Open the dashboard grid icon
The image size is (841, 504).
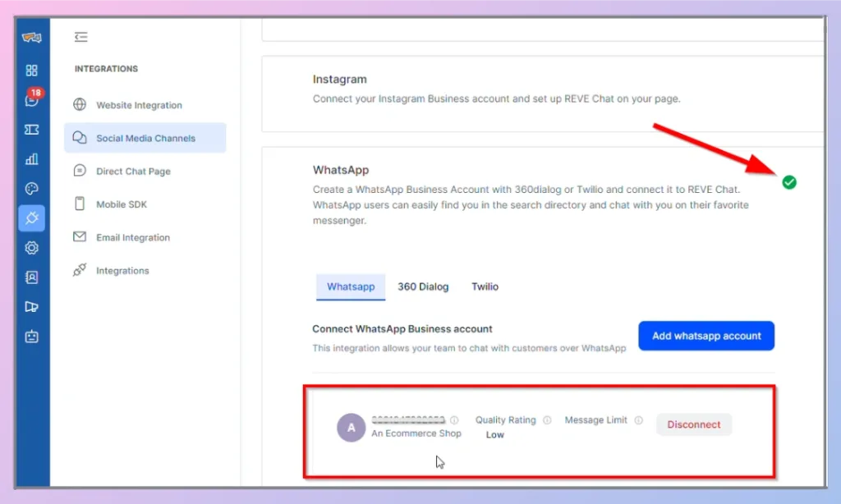[x=32, y=71]
